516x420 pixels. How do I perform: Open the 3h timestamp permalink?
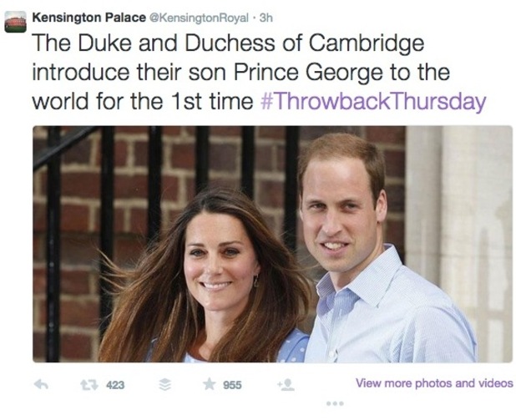(x=266, y=18)
